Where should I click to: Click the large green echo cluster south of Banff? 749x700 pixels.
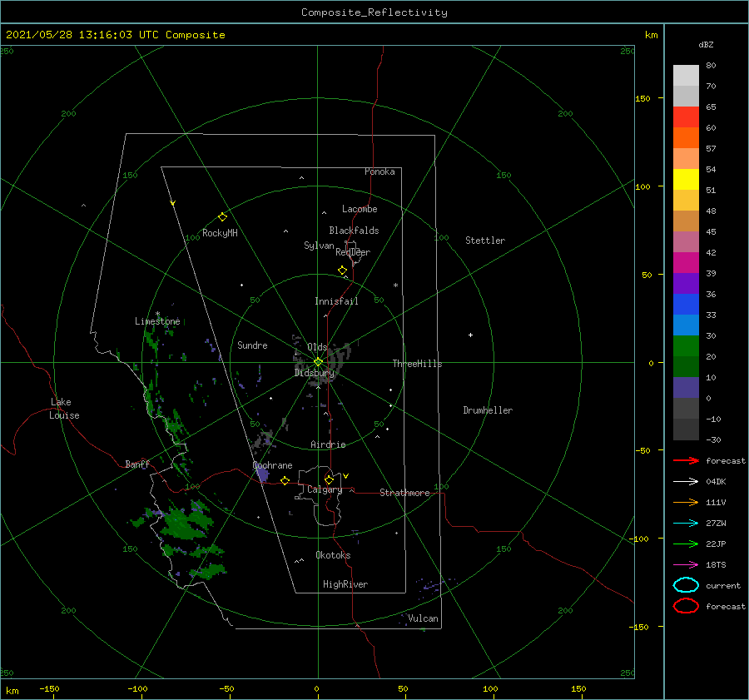coord(186,521)
